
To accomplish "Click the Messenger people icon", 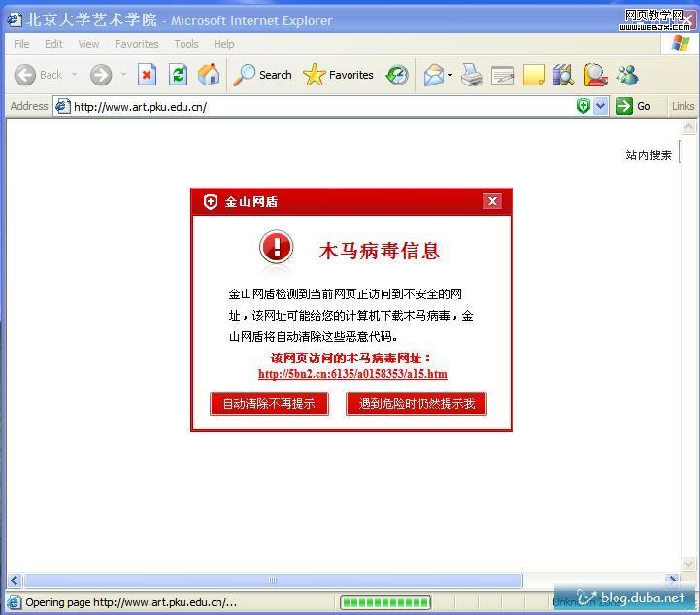I will (627, 75).
